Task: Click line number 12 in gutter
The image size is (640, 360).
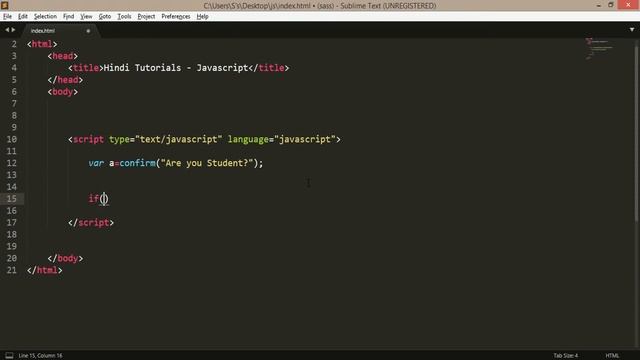Action: pos(12,163)
